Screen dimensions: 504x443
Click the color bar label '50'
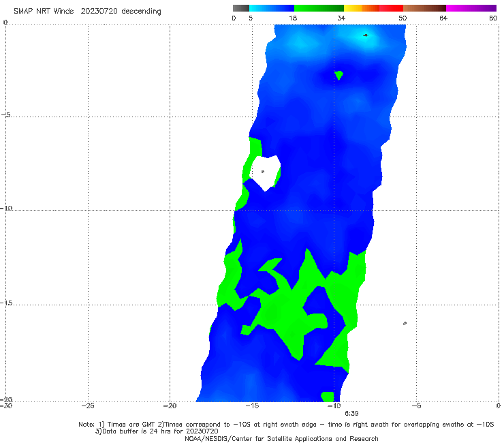pyautogui.click(x=403, y=18)
